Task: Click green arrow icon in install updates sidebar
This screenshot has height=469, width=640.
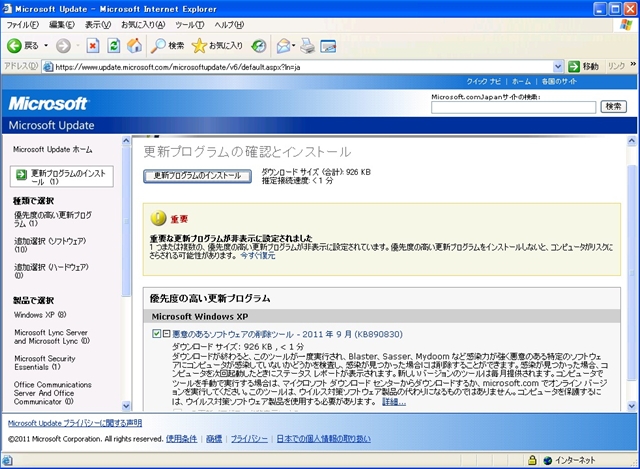Action: pyautogui.click(x=21, y=175)
